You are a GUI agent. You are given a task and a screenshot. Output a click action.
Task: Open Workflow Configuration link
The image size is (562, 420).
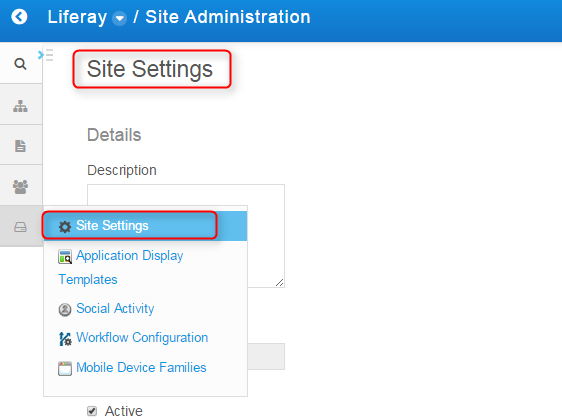[142, 338]
